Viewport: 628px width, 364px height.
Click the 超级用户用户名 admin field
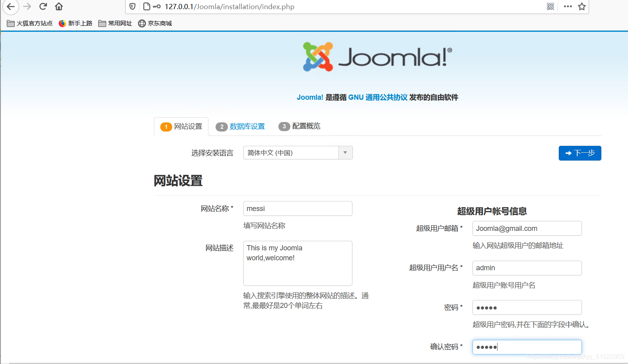(x=527, y=268)
